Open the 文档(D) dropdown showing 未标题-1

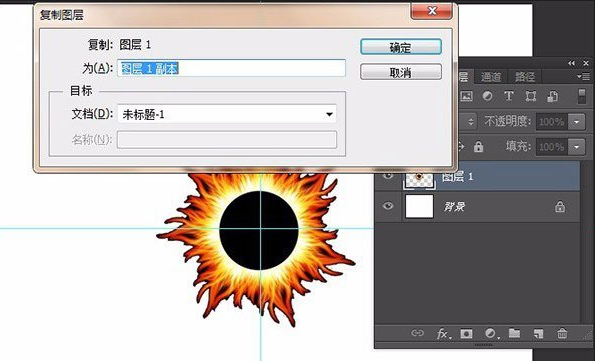227,114
